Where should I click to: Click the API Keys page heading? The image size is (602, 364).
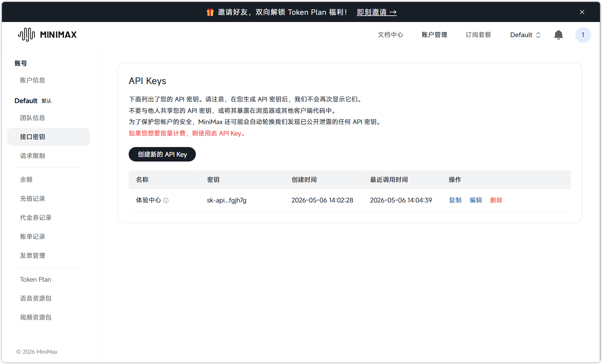[147, 81]
